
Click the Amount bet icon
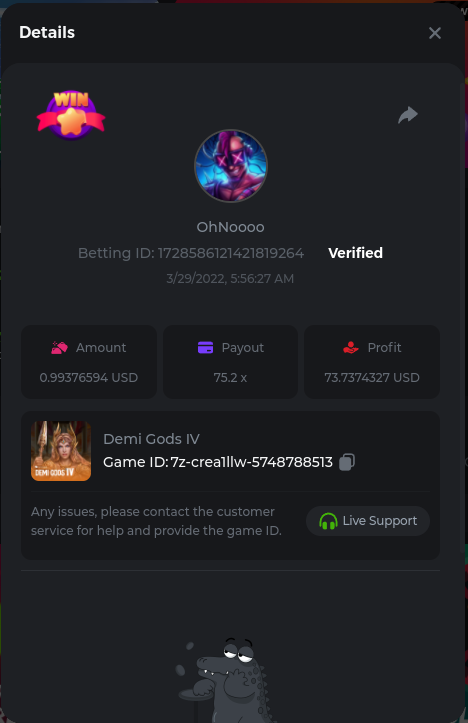(59, 348)
